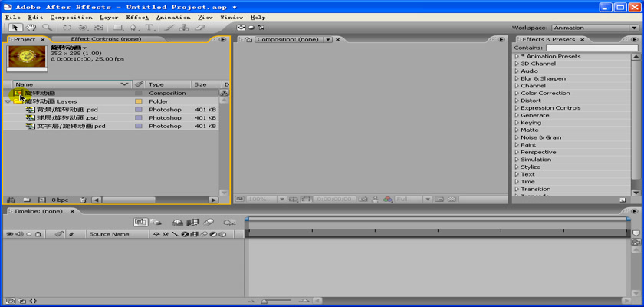The width and height of the screenshot is (644, 307).
Task: Open the Animation menu
Action: 173,18
